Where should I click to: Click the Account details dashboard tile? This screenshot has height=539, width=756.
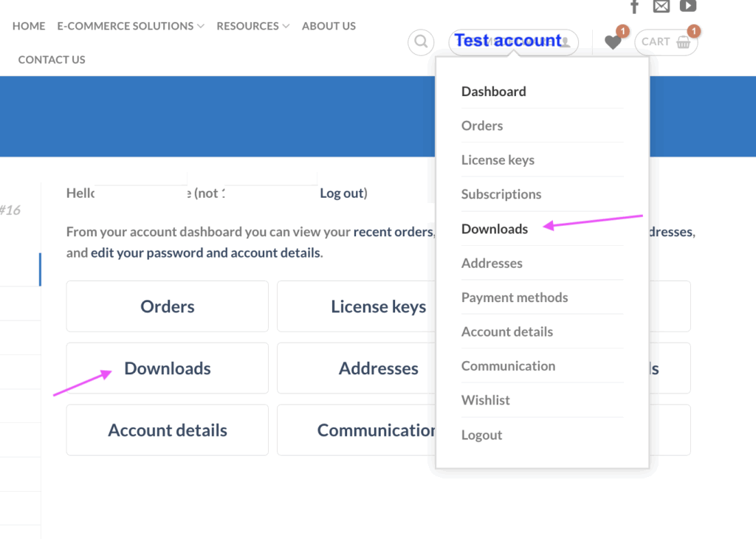tap(168, 430)
